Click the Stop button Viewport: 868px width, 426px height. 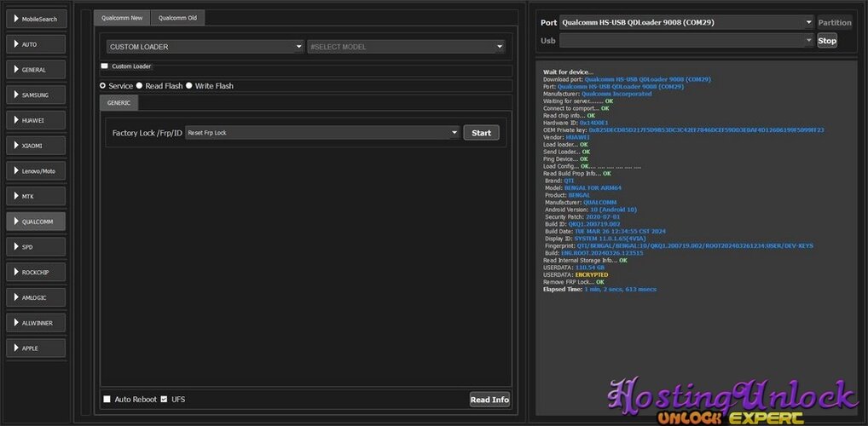pyautogui.click(x=827, y=40)
